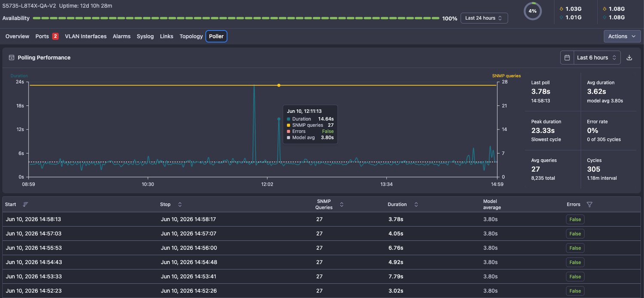Click the False badge for 14:52:23 row
Screen dimensions: 644x298
[x=575, y=291]
